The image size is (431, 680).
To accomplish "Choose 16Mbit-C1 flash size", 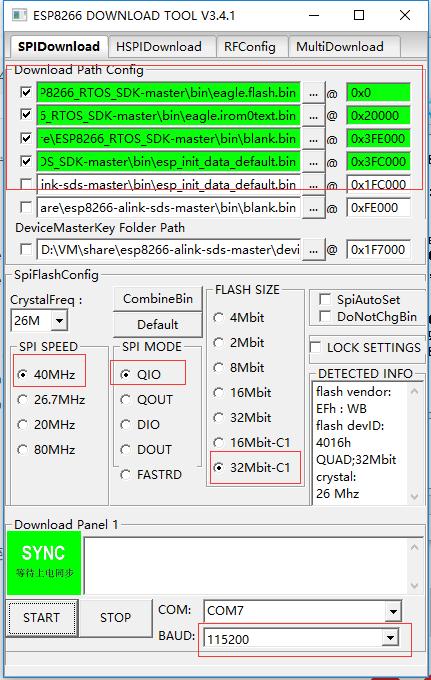I will pyautogui.click(x=252, y=443).
